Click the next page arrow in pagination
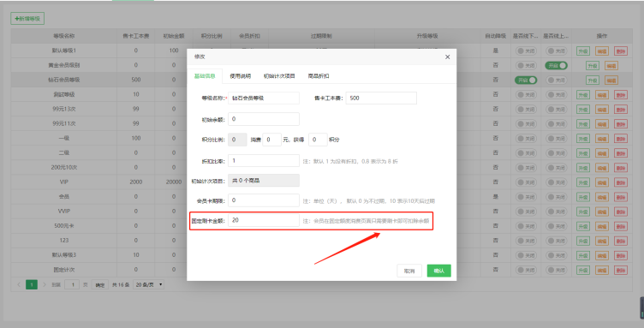The image size is (644, 328). coord(45,284)
